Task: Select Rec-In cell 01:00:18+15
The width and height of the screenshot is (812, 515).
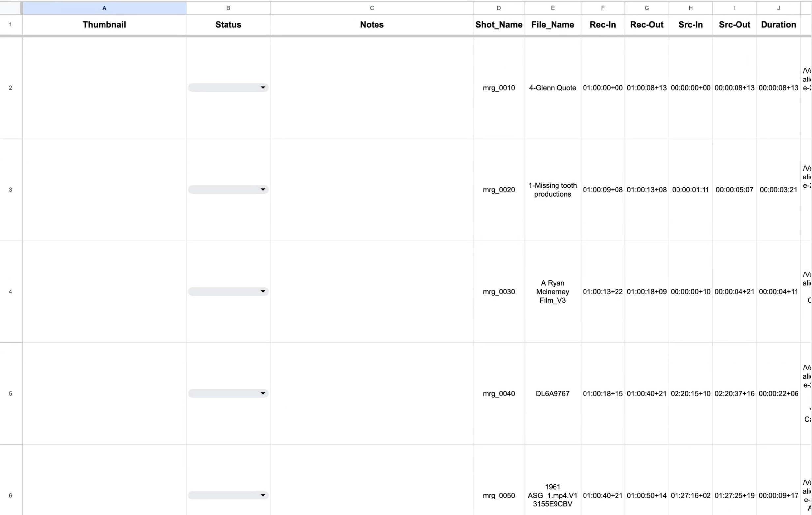Action: pyautogui.click(x=603, y=394)
